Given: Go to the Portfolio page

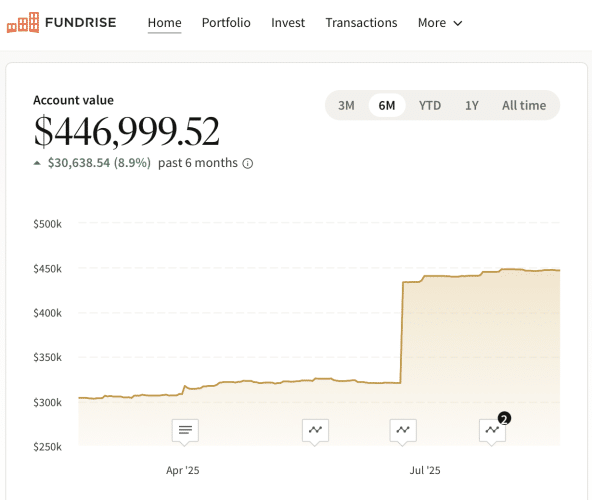Looking at the screenshot, I should [x=226, y=23].
